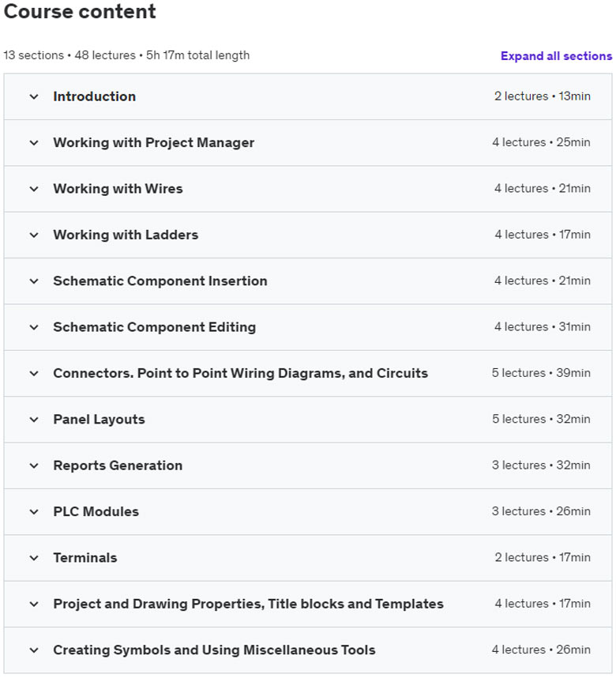Select the Reports Generation section title
This screenshot has width=616, height=678.
pyautogui.click(x=118, y=465)
